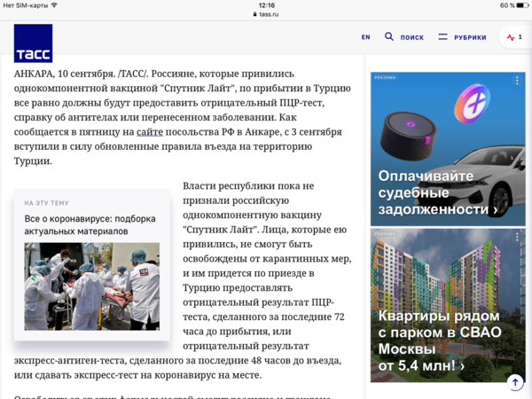Tap the padlock icon beside tass.ru

tap(254, 14)
